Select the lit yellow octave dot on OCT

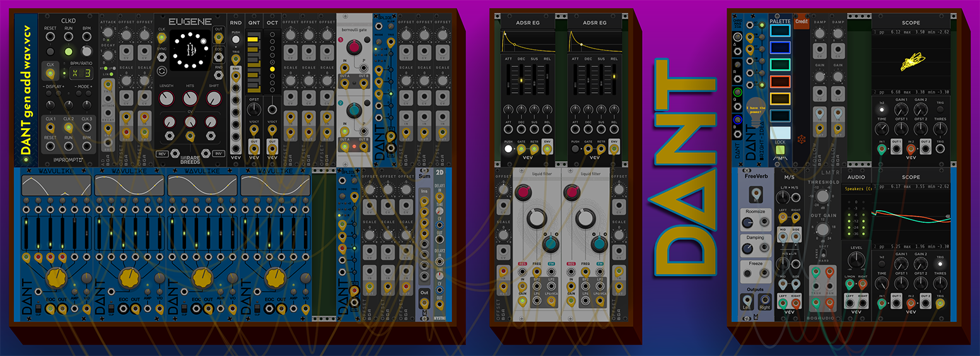(272, 69)
